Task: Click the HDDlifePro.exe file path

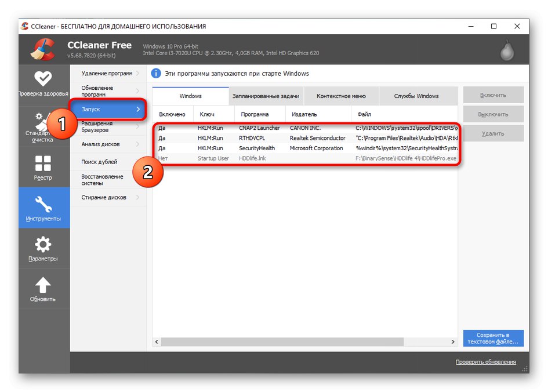Action: click(x=406, y=158)
